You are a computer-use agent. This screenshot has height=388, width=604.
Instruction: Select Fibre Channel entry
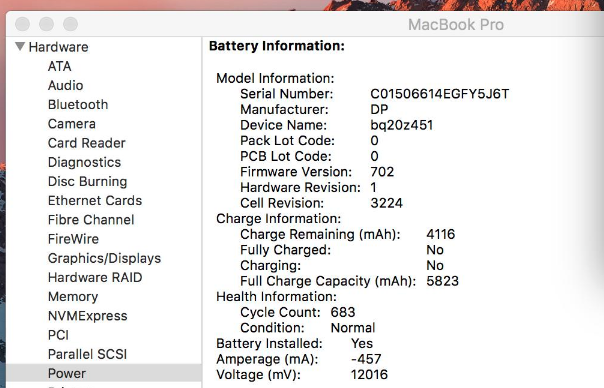pos(91,220)
